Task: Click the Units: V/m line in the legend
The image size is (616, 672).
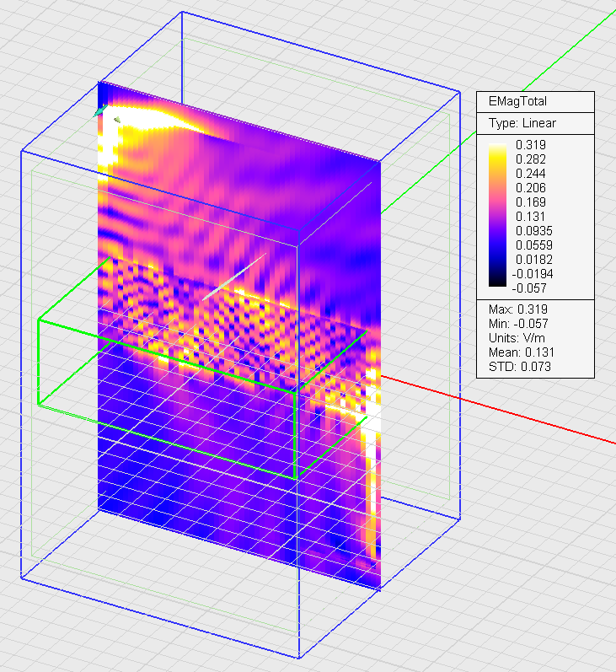Action: pyautogui.click(x=517, y=337)
